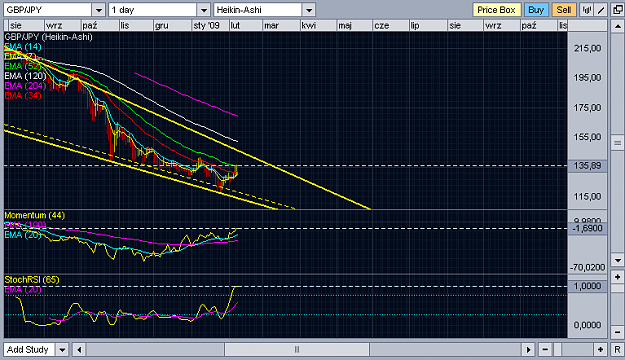
Task: Click the sty '09 month header
Action: (206, 26)
